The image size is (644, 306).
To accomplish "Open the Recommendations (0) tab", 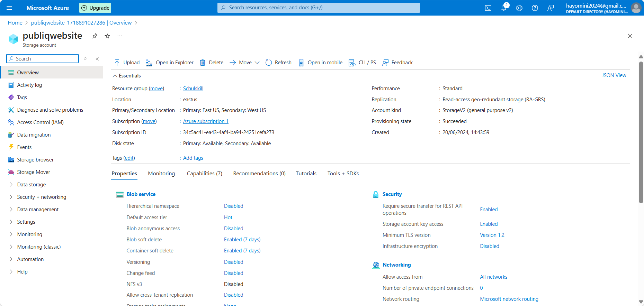I will 259,174.
